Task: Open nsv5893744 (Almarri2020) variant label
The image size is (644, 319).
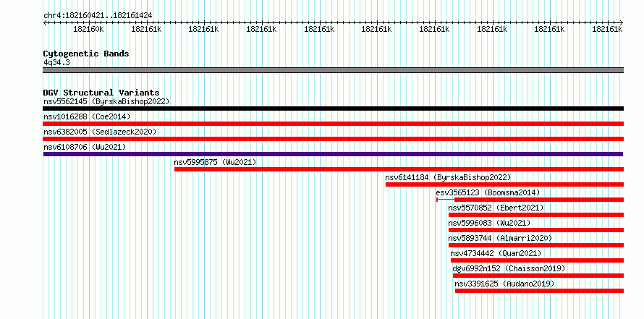Action: 500,238
